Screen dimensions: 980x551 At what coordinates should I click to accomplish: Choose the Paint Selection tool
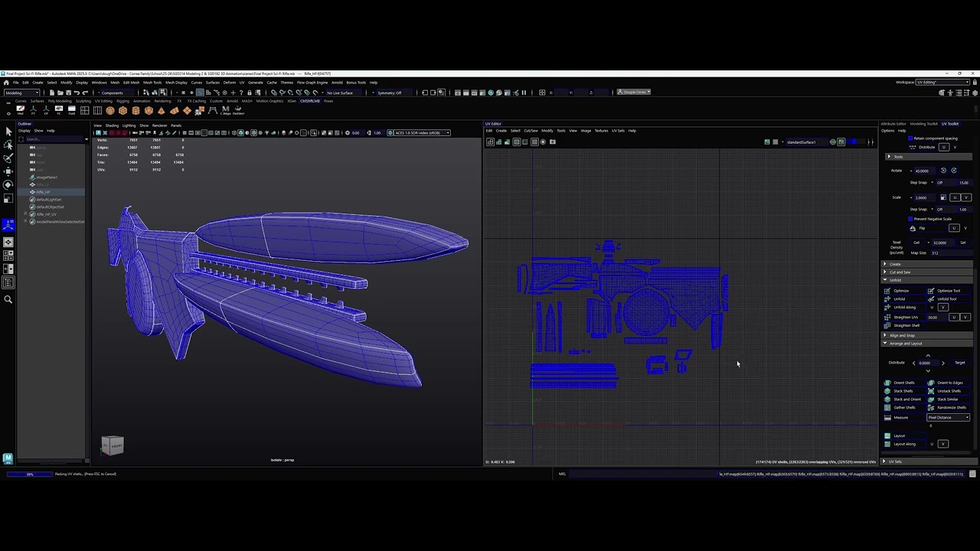point(8,158)
